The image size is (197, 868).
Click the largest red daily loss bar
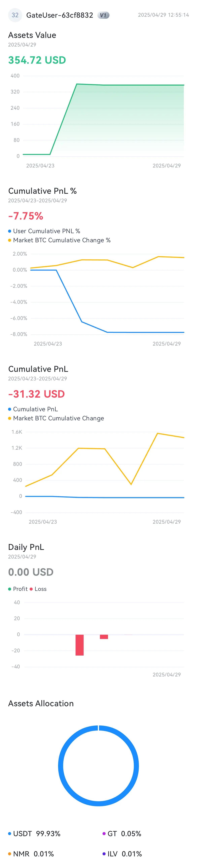pyautogui.click(x=79, y=645)
